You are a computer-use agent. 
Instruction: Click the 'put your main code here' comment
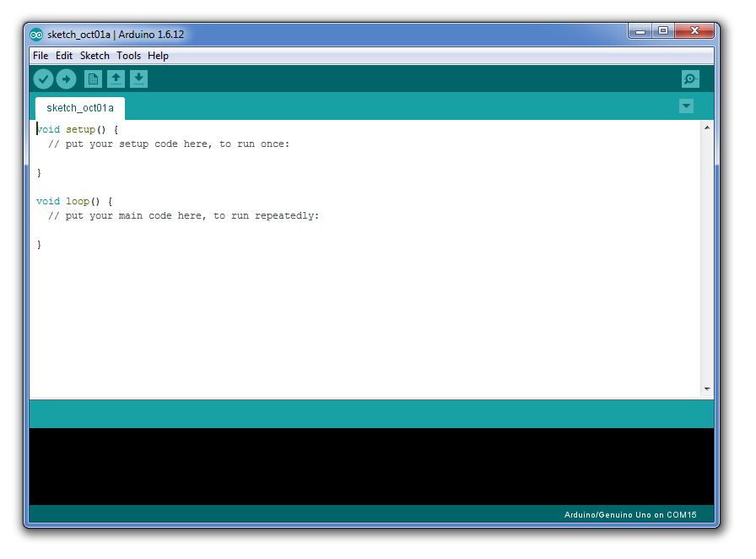(x=183, y=216)
